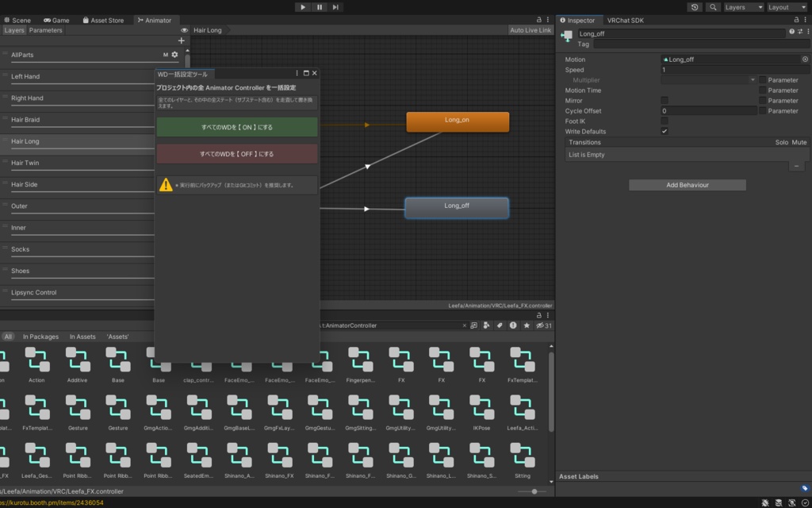
Task: Open the gear settings icon on AllParts layer
Action: 174,55
